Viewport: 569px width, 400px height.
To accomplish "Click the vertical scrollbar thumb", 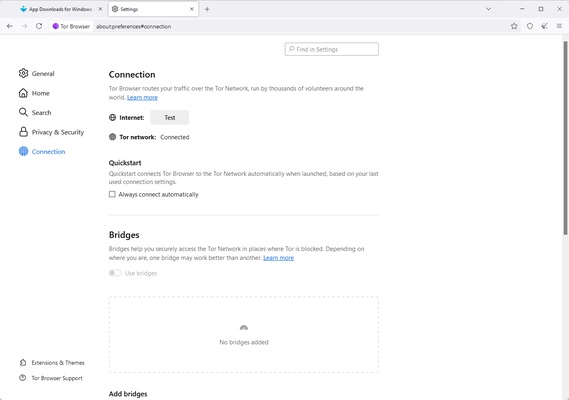I will point(565,138).
